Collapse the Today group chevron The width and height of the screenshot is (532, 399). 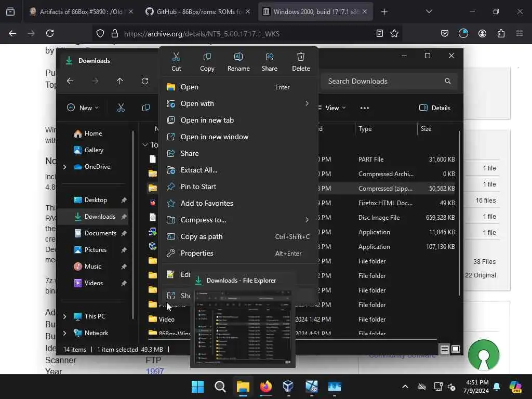click(x=145, y=145)
